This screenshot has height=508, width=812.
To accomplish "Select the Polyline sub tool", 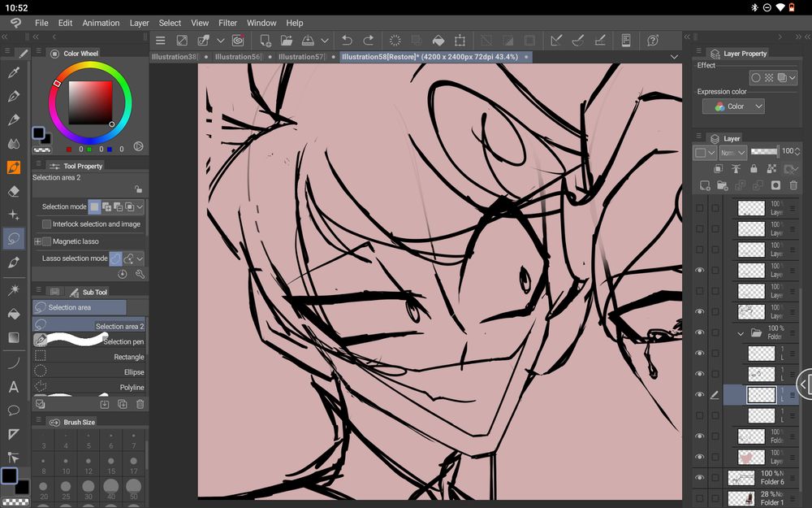I will [89, 387].
